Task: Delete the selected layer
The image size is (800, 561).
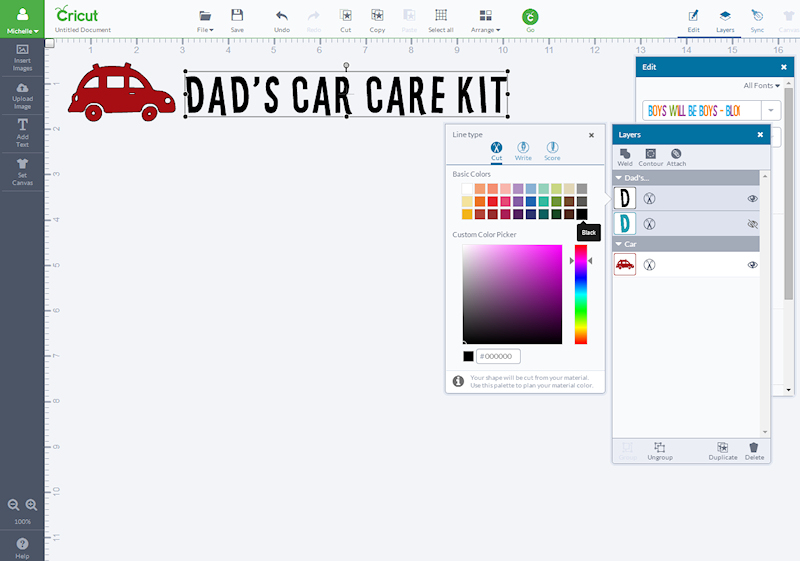Action: [754, 451]
